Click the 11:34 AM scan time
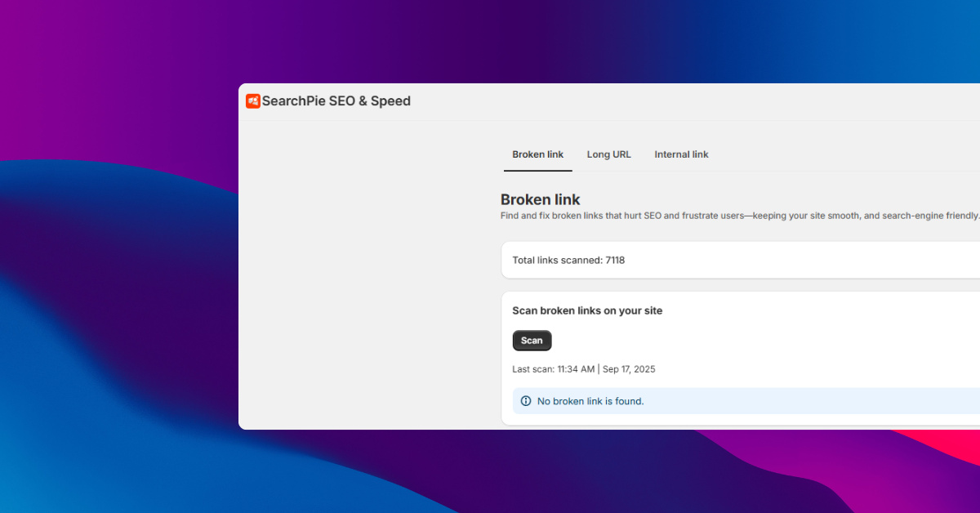 (576, 369)
